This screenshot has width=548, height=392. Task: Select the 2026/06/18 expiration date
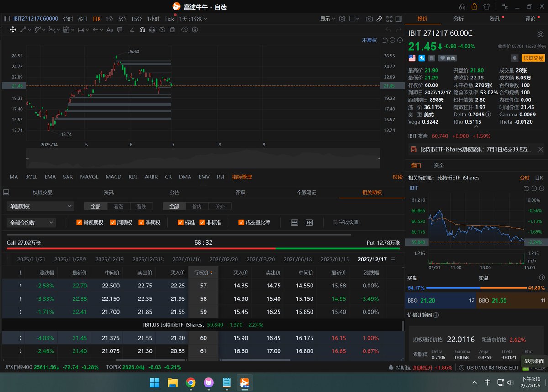point(298,259)
